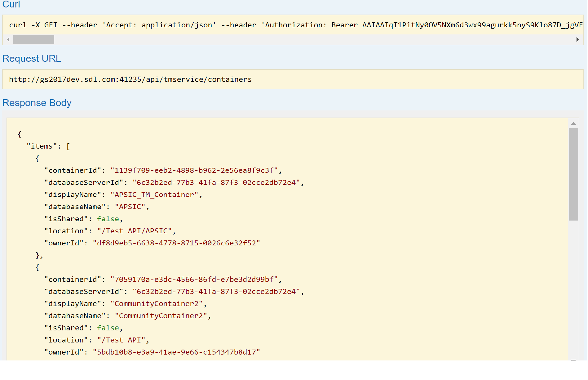Click the "items" key in the response

(x=42, y=146)
